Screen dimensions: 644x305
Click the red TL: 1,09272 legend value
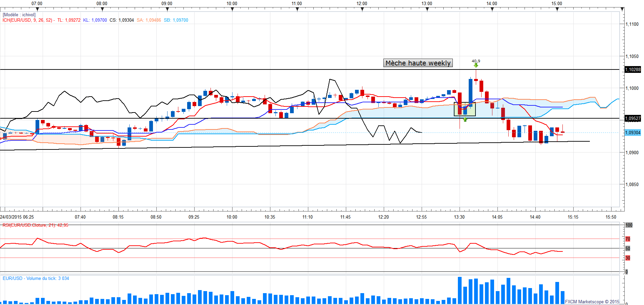coord(69,20)
